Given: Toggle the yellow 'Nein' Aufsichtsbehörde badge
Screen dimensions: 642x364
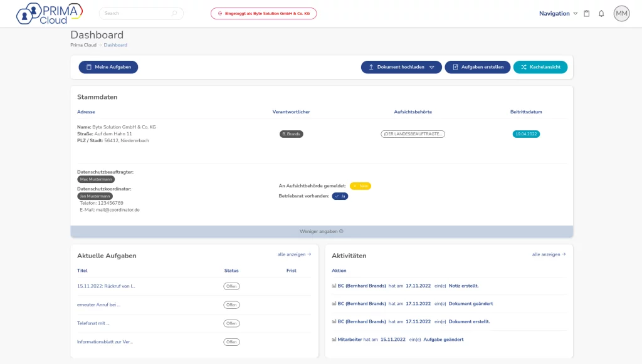Looking at the screenshot, I should [360, 186].
